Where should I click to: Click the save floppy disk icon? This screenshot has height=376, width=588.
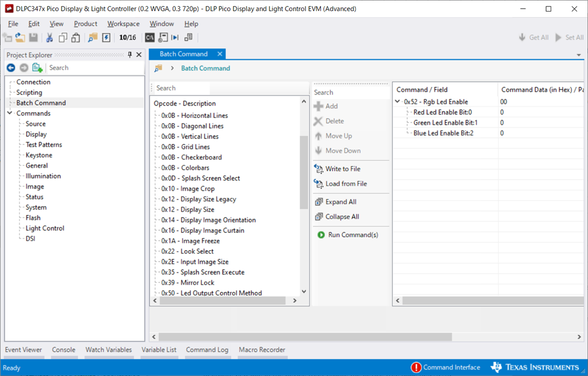click(x=33, y=37)
